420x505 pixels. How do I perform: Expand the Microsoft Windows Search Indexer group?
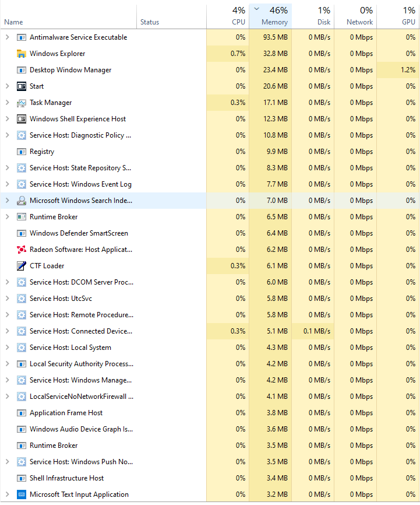click(8, 201)
